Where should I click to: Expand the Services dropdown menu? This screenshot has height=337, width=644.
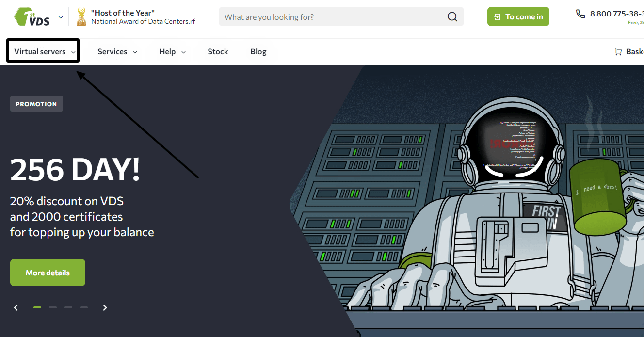pos(117,51)
